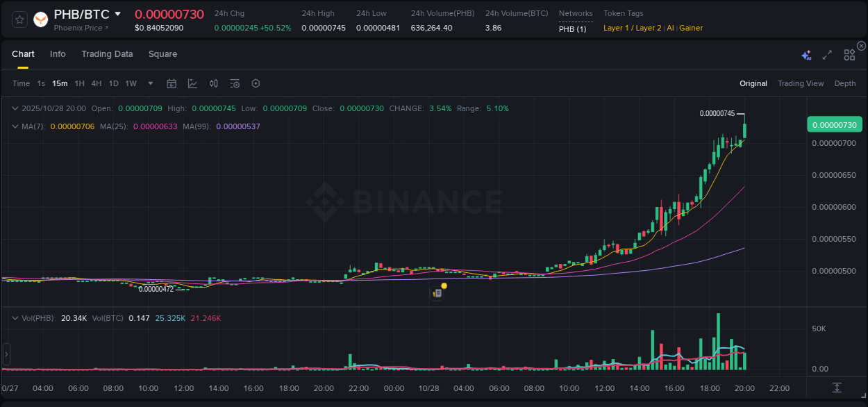Toggle the PHB/BTC favorite star

coord(19,19)
